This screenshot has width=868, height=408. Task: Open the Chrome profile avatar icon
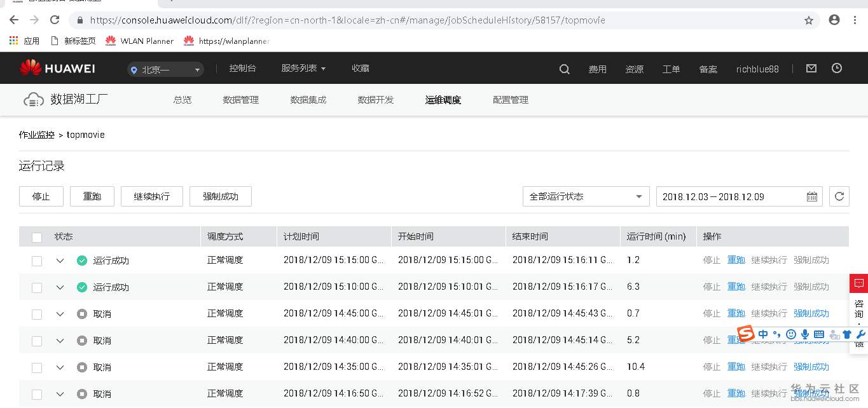tap(834, 20)
